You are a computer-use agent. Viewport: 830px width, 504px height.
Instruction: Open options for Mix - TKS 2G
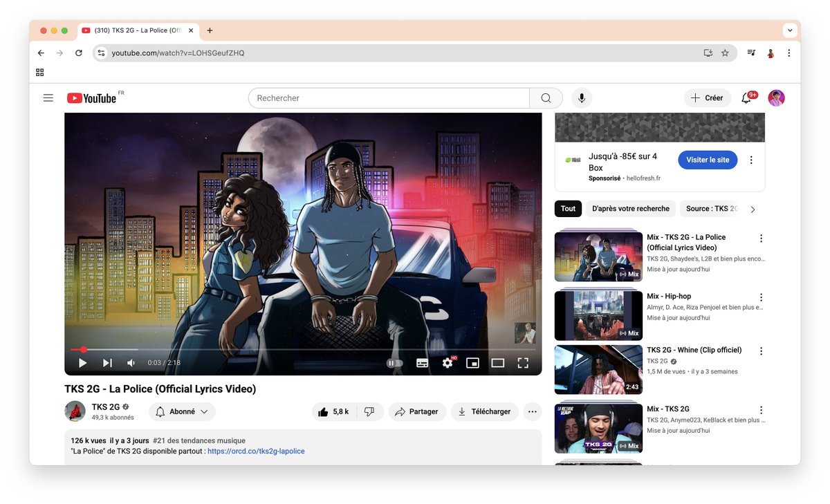pos(761,410)
